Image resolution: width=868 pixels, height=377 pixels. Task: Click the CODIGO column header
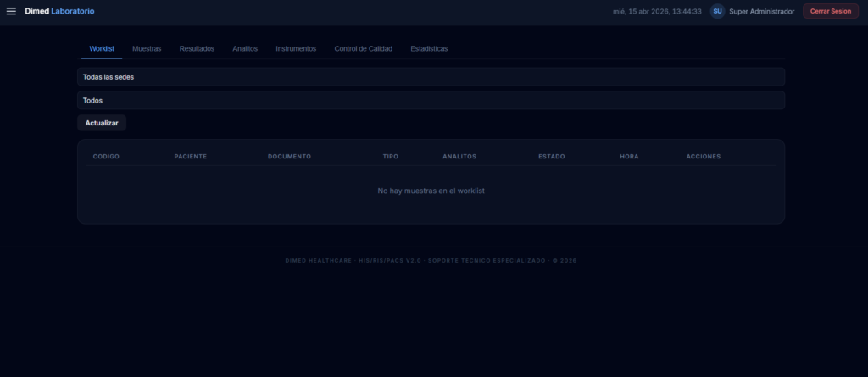106,157
